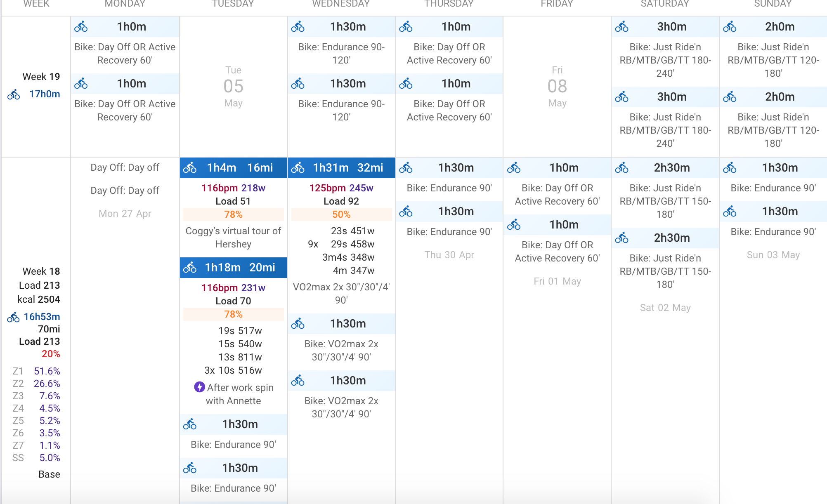The width and height of the screenshot is (827, 504).
Task: Click bike icon on Sunday second 1h30m workout in Week 18
Action: pyautogui.click(x=730, y=212)
